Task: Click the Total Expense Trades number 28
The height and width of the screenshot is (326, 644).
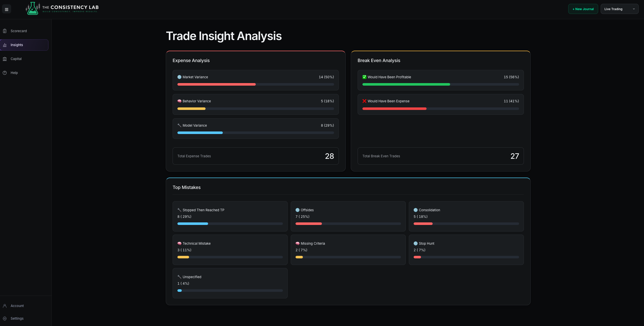Action: pos(329,156)
